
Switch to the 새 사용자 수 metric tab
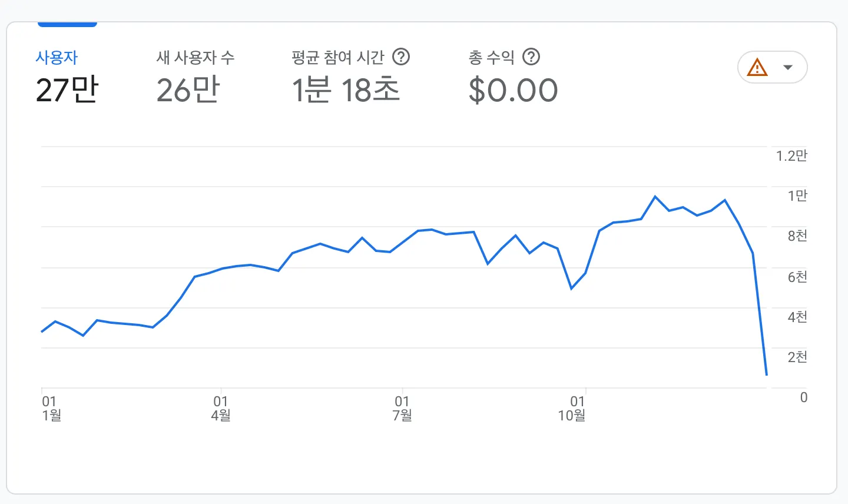pos(196,58)
